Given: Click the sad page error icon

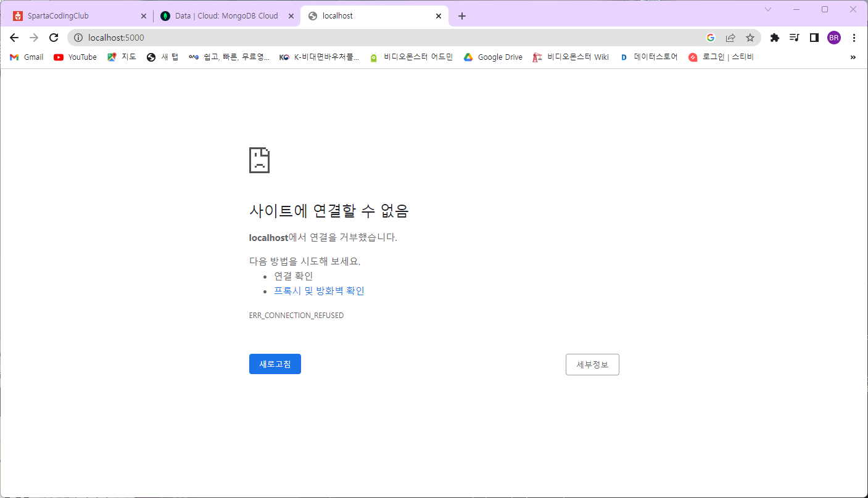Looking at the screenshot, I should pyautogui.click(x=259, y=160).
